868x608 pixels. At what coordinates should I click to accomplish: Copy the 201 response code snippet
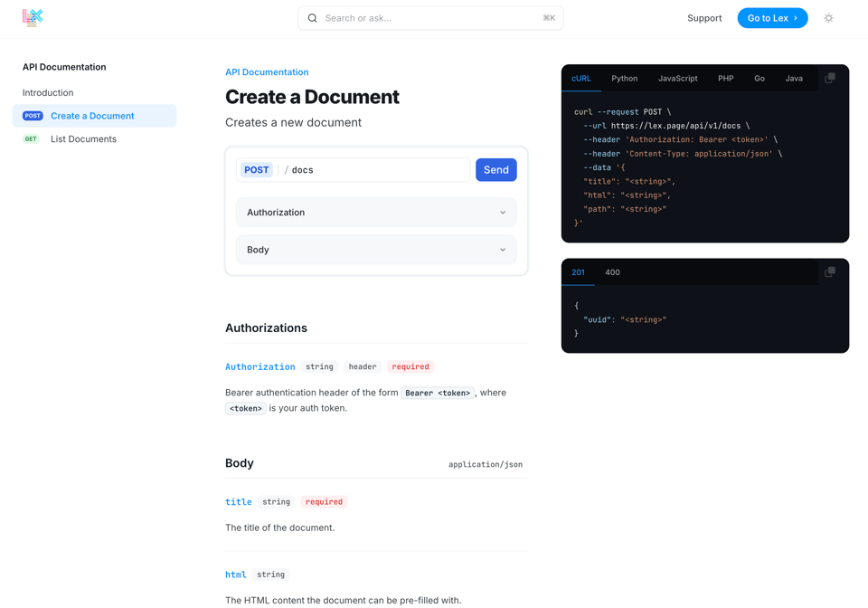coord(829,272)
